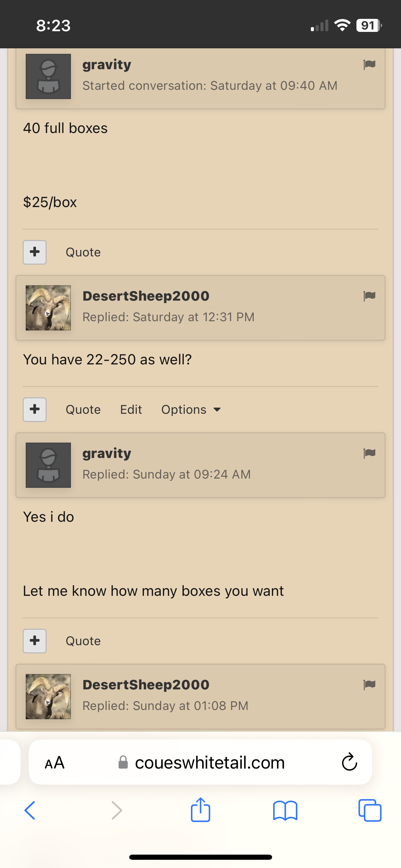
Task: Show open tabs overview in Safari
Action: click(x=370, y=810)
